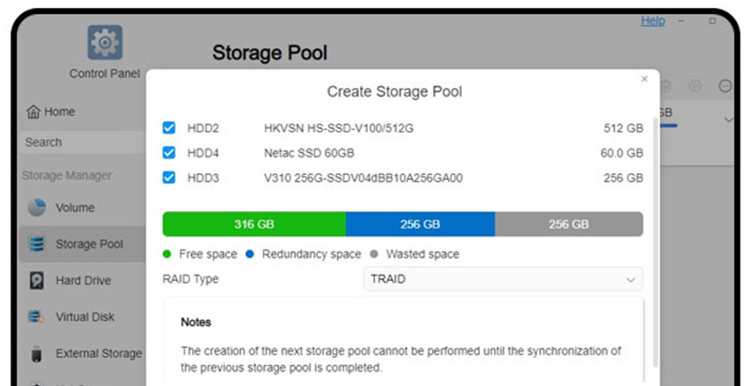The image size is (750, 386).
Task: Click the green 316 GB free space segment
Action: [254, 224]
